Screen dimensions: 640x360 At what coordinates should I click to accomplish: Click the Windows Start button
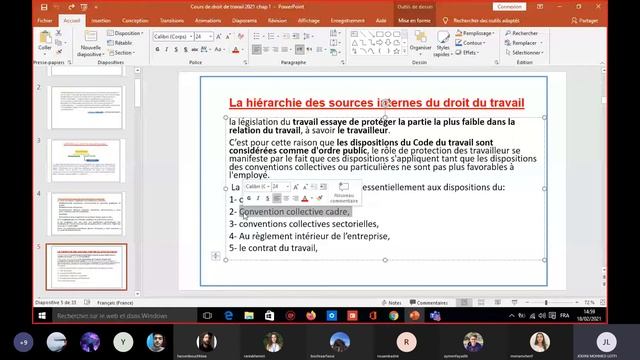[x=42, y=316]
